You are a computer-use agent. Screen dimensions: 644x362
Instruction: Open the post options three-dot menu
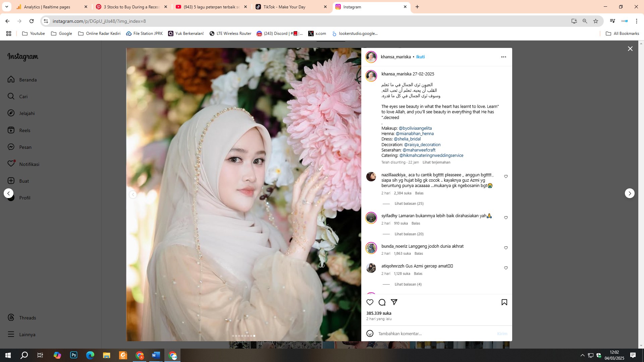[503, 57]
